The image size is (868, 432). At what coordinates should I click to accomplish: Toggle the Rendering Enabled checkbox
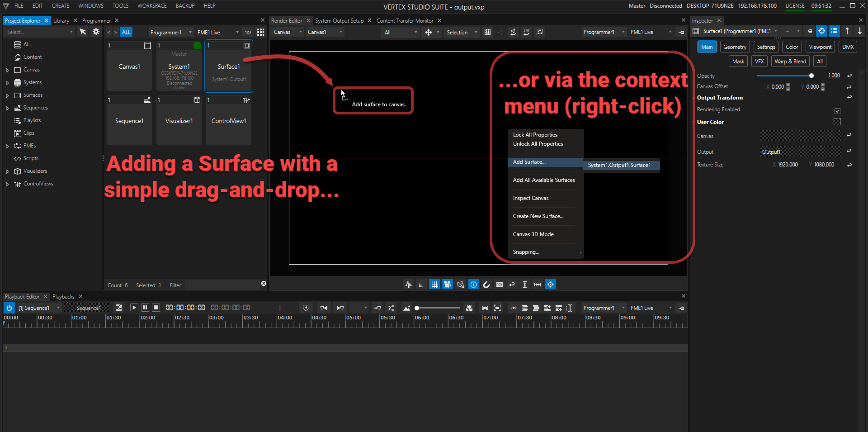point(837,111)
